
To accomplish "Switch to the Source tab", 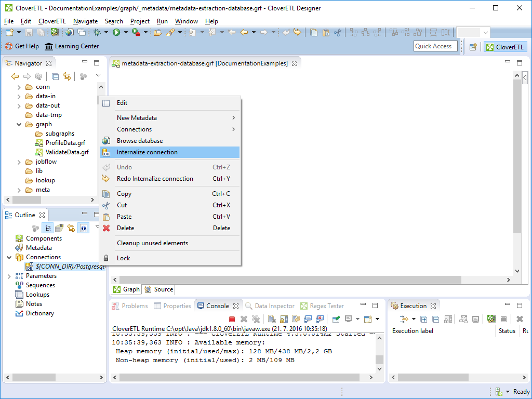I will coord(159,289).
